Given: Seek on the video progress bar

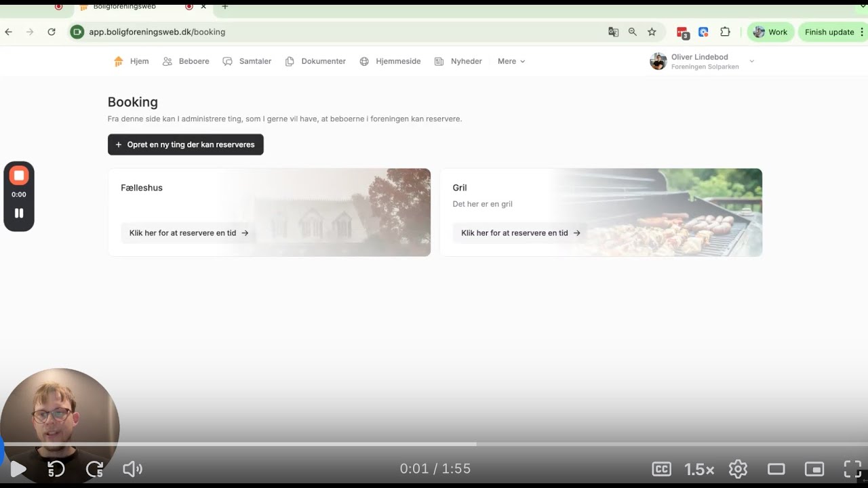Looking at the screenshot, I should tap(434, 445).
